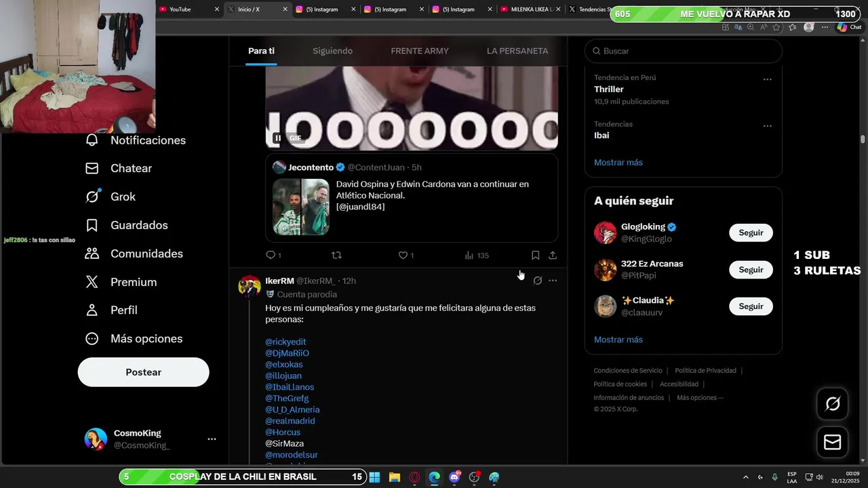Viewport: 868px width, 488px height.
Task: Open more options on IkerRM post
Action: [x=553, y=281]
